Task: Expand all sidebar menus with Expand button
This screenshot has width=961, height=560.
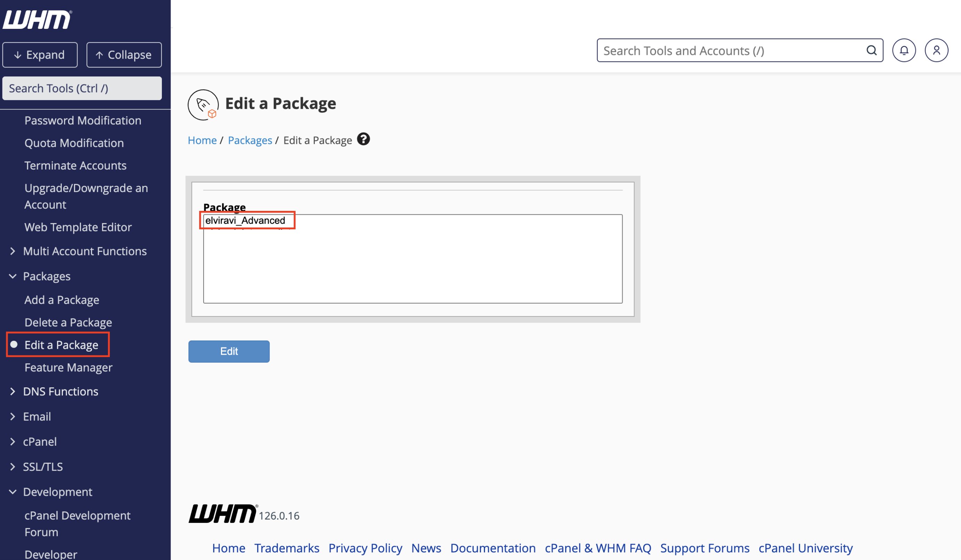Action: point(40,55)
